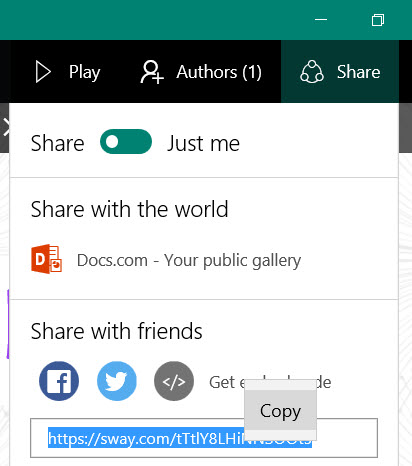
Task: Open Docs.com public gallery link
Action: tap(189, 260)
